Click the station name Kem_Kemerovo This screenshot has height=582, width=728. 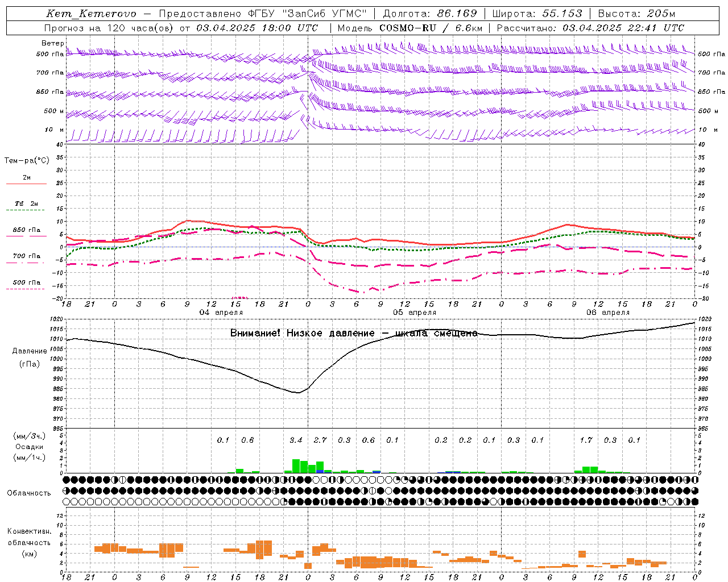pyautogui.click(x=91, y=14)
